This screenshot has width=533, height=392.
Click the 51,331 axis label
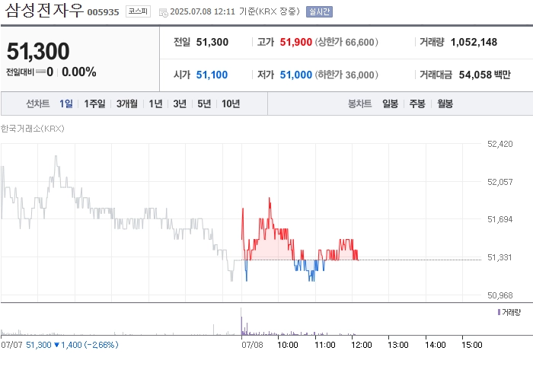click(x=499, y=257)
